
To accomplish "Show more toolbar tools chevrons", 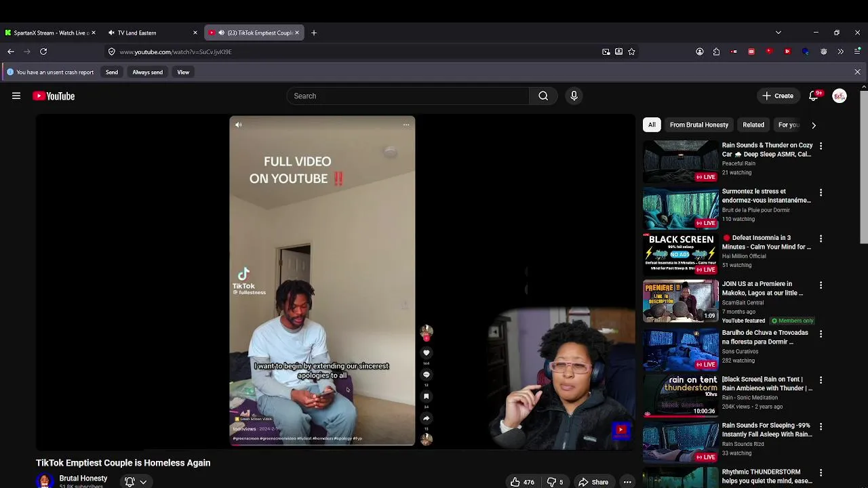I will pos(840,52).
